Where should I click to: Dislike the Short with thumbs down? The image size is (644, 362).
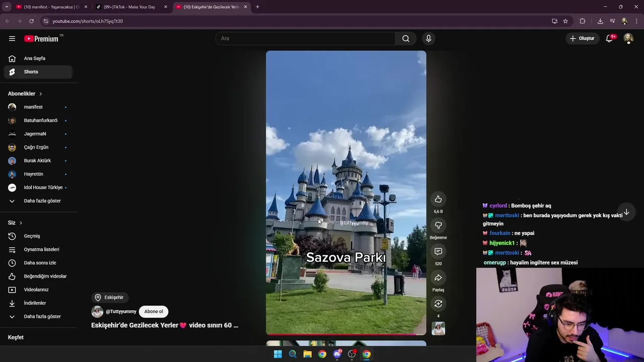(x=438, y=225)
